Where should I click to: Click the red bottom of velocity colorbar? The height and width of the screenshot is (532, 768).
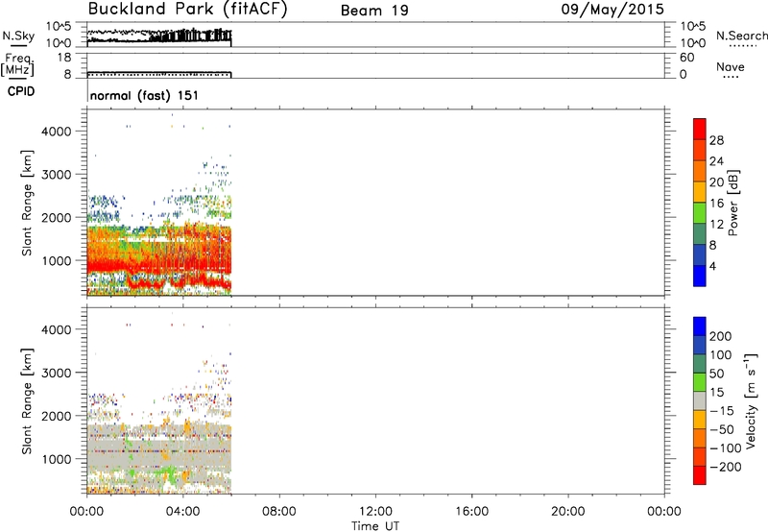(700, 475)
